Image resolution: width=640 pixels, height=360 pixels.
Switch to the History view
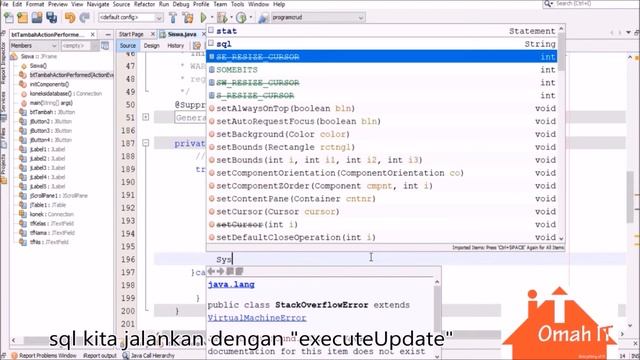176,46
